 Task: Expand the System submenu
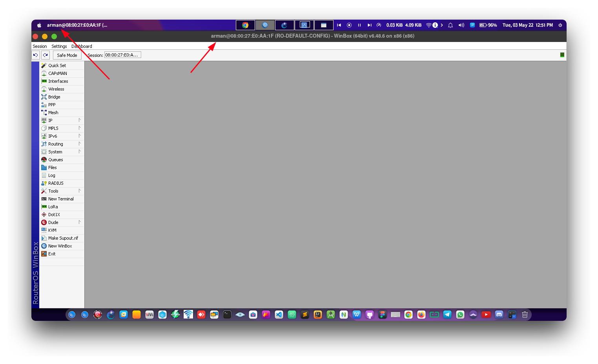(x=55, y=151)
